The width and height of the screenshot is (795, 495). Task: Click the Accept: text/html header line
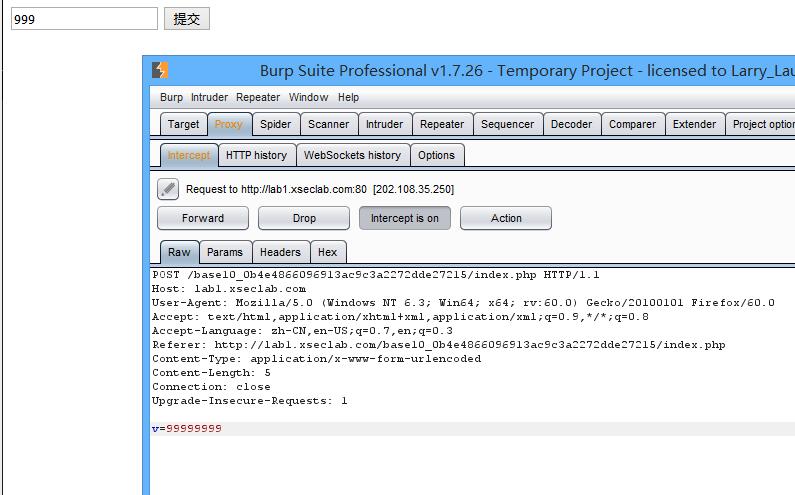400,317
